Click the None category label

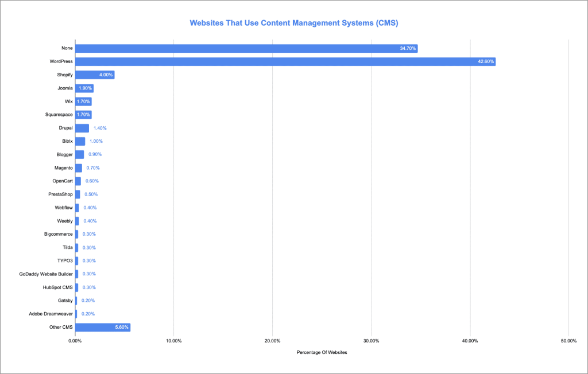67,48
